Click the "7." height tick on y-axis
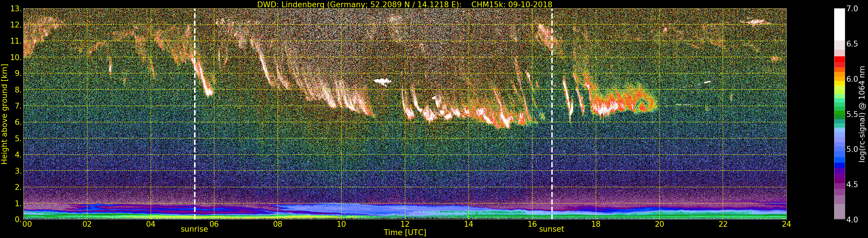Image resolution: width=868 pixels, height=238 pixels. [18, 106]
